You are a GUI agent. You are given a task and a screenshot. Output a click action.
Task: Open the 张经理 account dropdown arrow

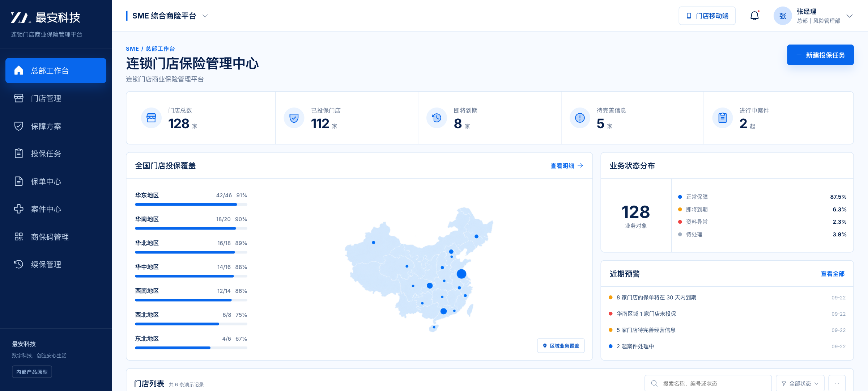click(850, 16)
